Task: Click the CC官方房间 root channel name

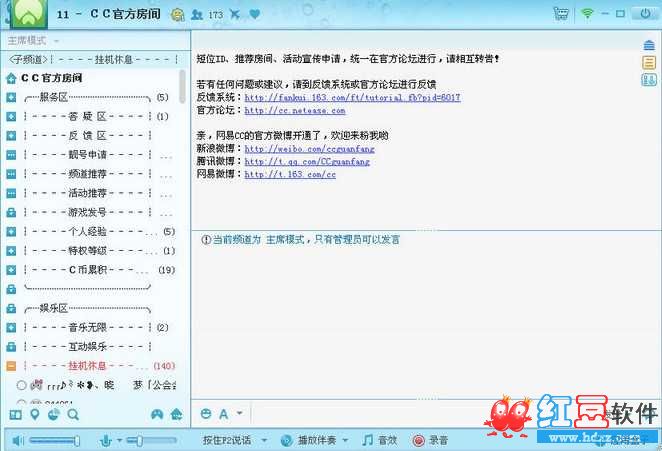Action: click(x=52, y=78)
